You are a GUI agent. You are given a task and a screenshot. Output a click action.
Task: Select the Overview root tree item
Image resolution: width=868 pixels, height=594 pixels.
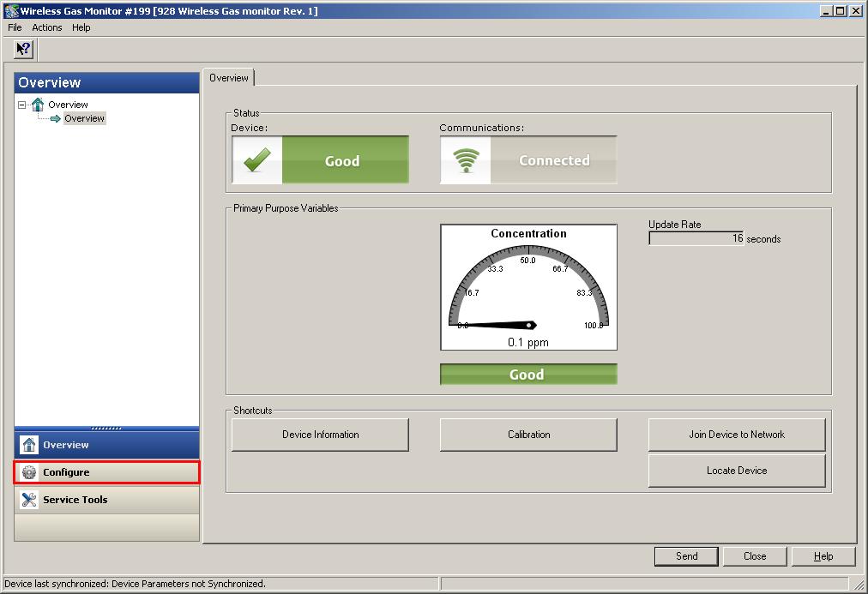68,105
